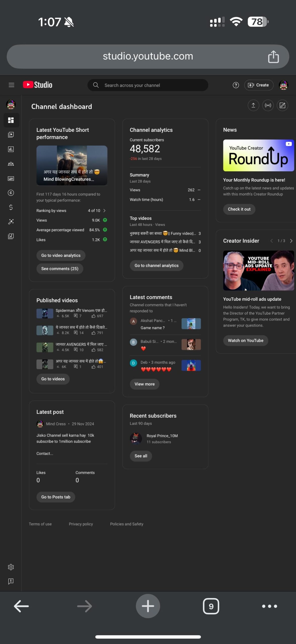Viewport: 296px width, 644px height.
Task: Open the Privacy policy link
Action: 81,524
